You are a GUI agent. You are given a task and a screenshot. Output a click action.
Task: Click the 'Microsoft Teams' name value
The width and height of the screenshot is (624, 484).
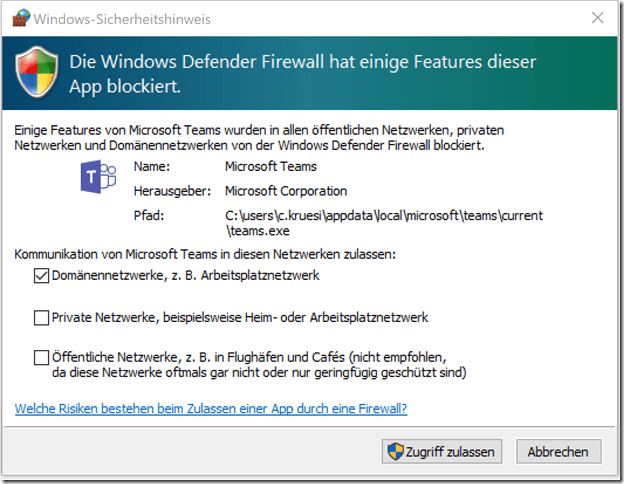[270, 167]
